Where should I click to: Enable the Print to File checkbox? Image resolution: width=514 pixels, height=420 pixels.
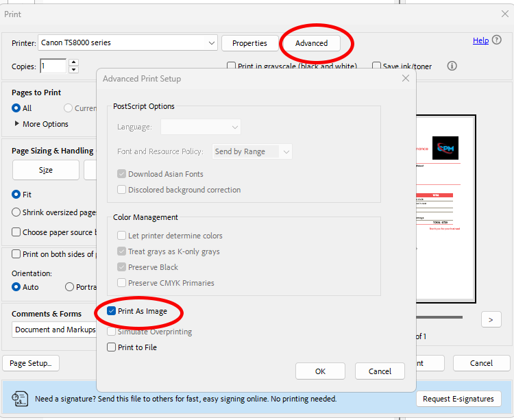click(112, 347)
